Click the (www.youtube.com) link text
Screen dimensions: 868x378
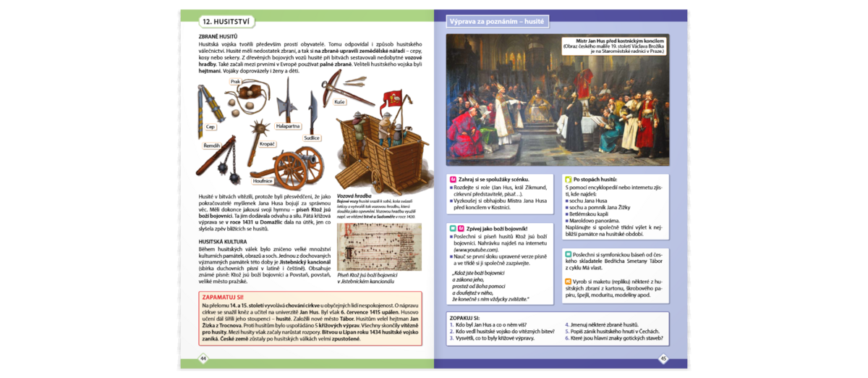(476, 249)
